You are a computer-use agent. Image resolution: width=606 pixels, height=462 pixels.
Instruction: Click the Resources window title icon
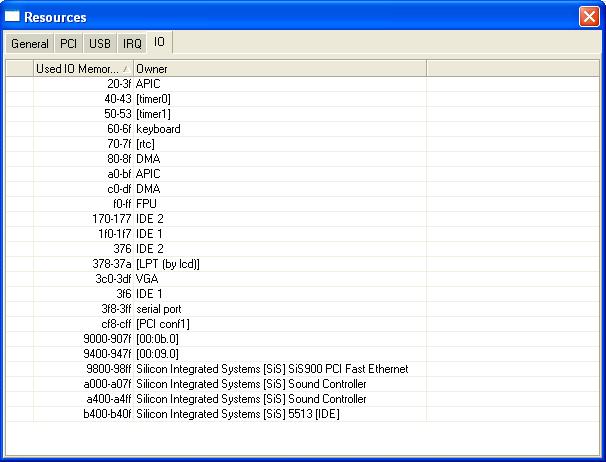click(x=12, y=16)
